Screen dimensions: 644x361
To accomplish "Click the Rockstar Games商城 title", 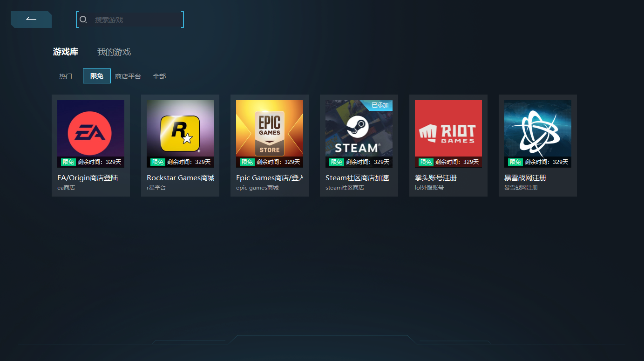I will coord(180,178).
